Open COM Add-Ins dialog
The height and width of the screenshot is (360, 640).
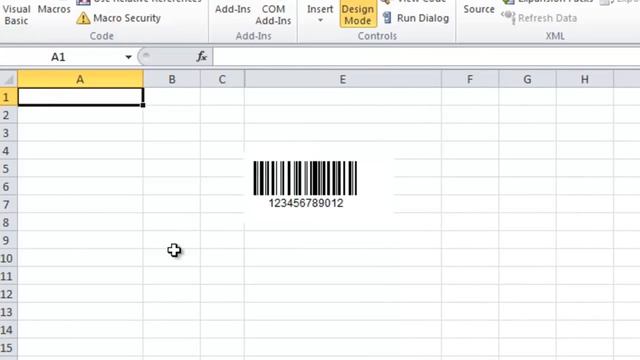click(273, 14)
